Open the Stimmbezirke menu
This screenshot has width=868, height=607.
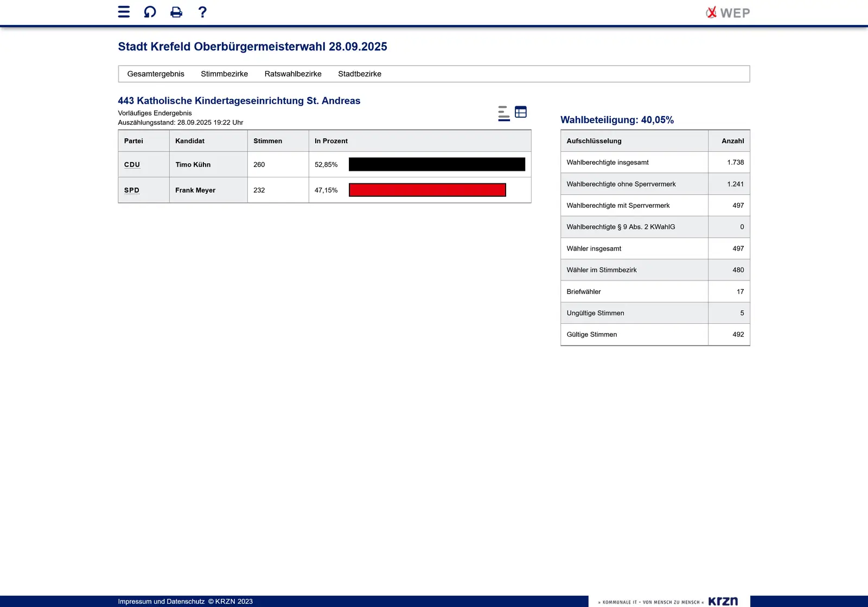pyautogui.click(x=224, y=74)
